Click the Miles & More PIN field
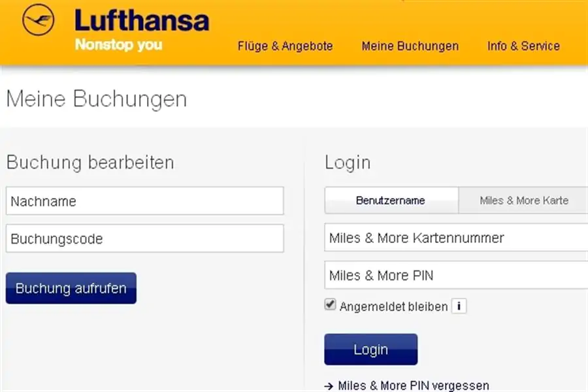The width and height of the screenshot is (588, 392). coord(455,276)
